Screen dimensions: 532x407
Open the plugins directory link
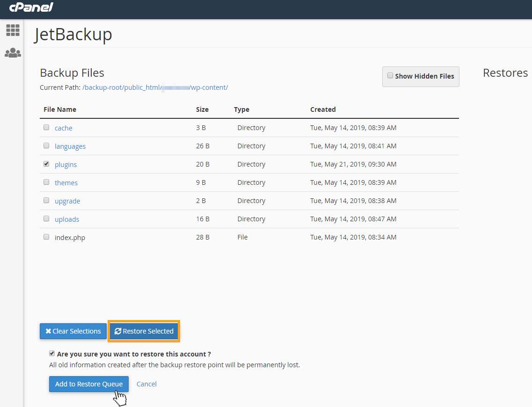pyautogui.click(x=66, y=165)
